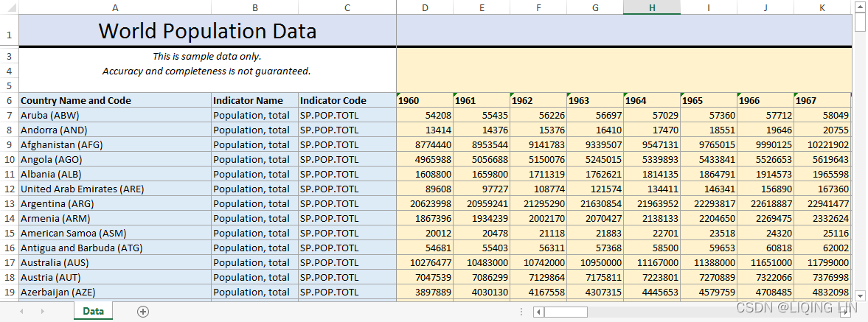Select column I header

tap(709, 7)
